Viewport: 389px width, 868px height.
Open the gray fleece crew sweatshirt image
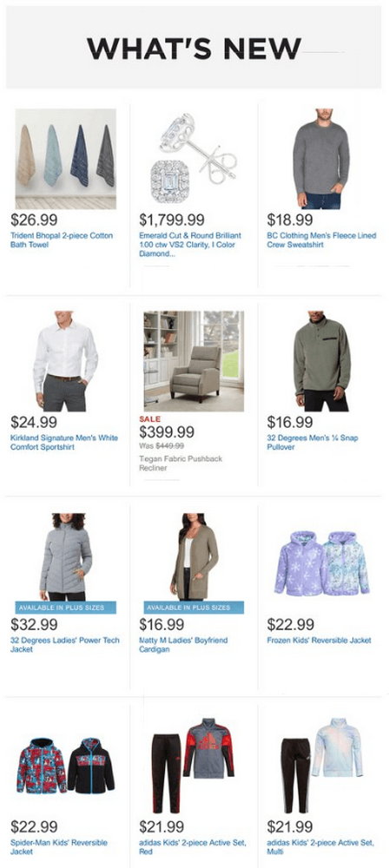click(321, 159)
